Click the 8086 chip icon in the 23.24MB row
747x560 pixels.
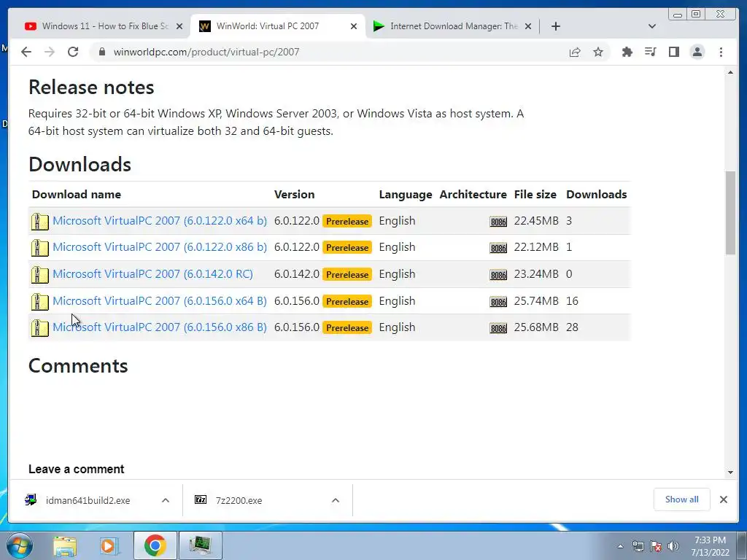click(498, 275)
